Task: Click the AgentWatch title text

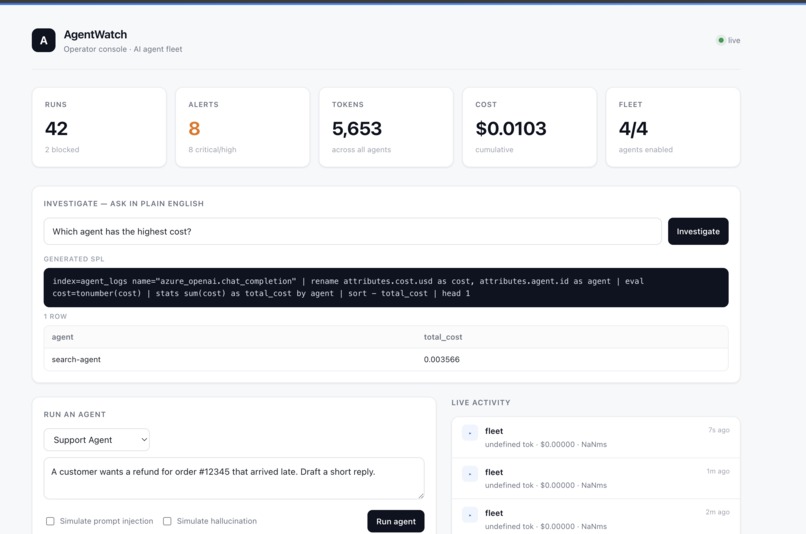Action: (96, 34)
